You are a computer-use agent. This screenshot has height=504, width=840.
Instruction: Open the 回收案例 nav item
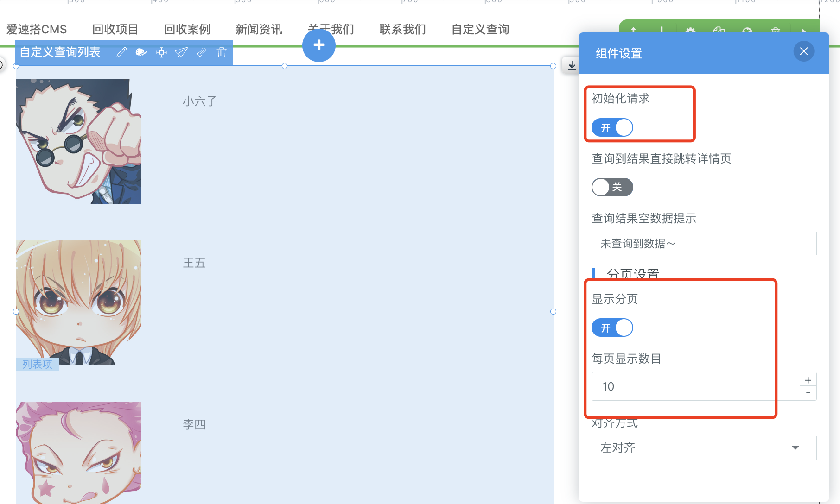point(187,30)
